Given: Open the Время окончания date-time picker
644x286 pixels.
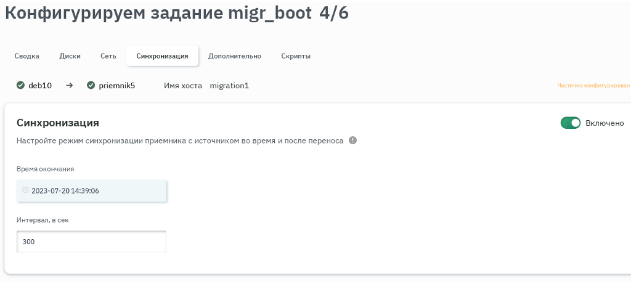Looking at the screenshot, I should pos(92,191).
